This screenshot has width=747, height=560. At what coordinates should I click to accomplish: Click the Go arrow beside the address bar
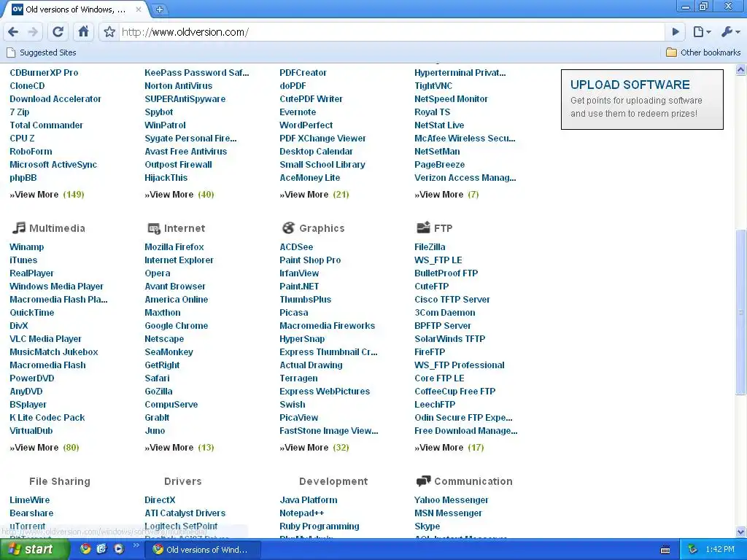click(x=675, y=32)
